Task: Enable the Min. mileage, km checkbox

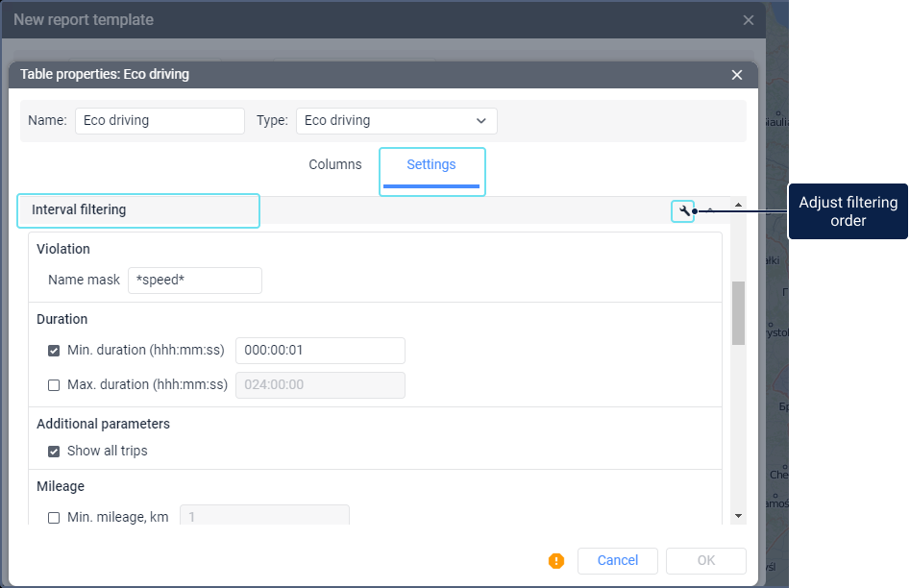Action: (54, 518)
